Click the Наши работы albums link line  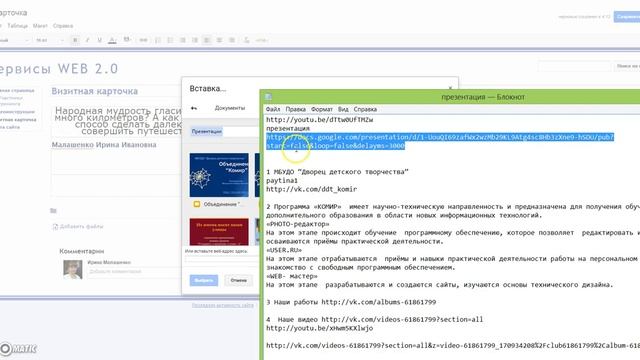(x=351, y=302)
